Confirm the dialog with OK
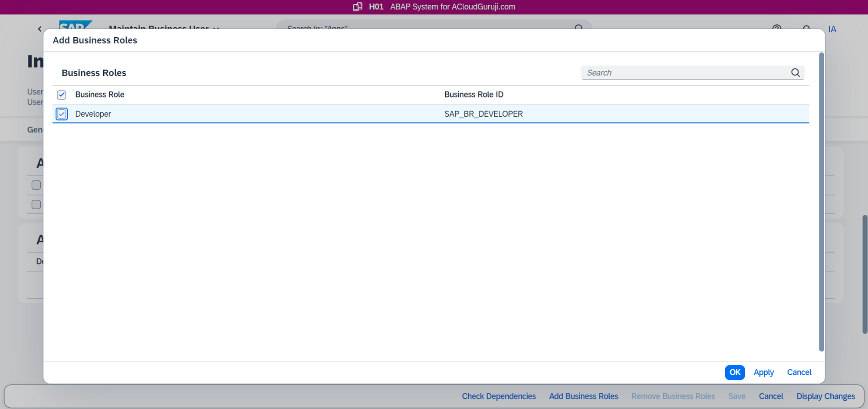 (734, 372)
